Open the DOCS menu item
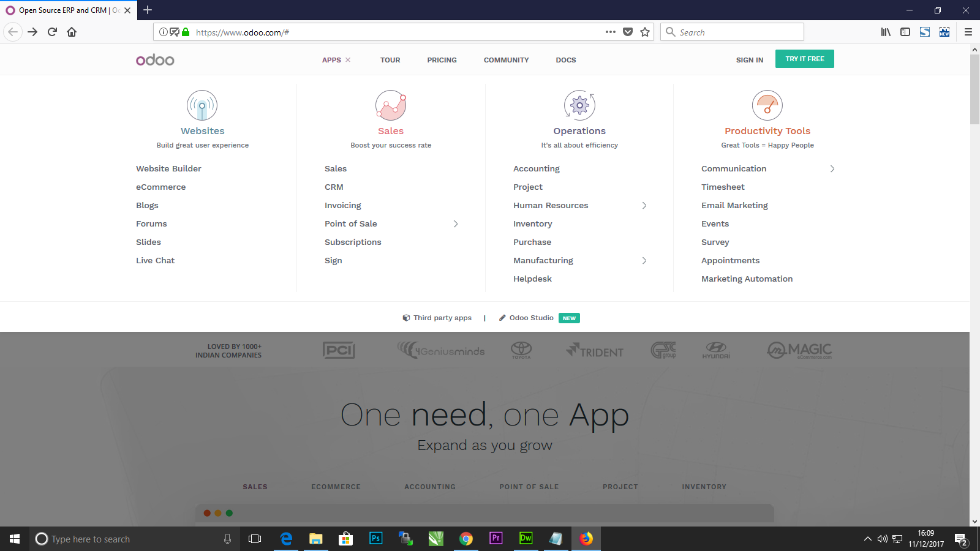The height and width of the screenshot is (551, 980). pyautogui.click(x=566, y=60)
